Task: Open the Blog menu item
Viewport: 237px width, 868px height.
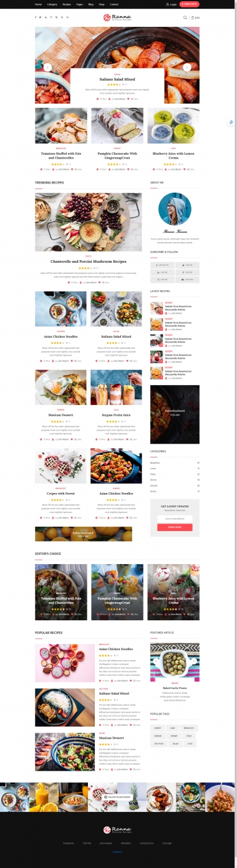Action: point(91,4)
